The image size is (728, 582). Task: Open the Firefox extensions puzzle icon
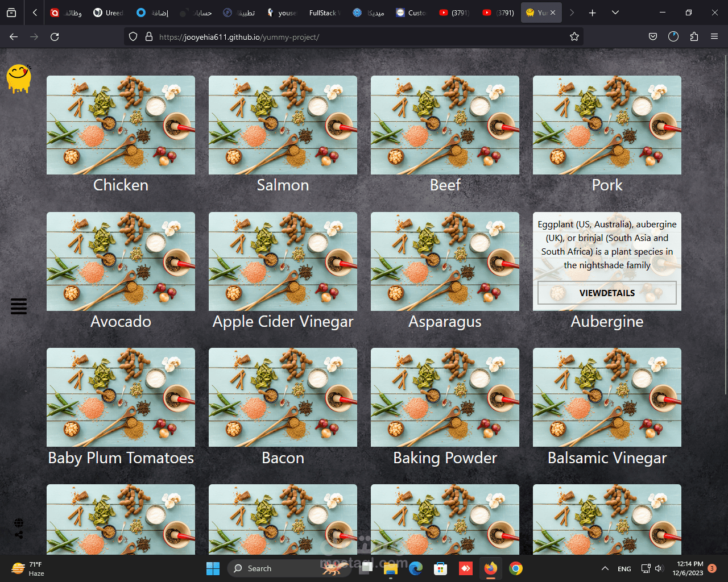(x=694, y=36)
